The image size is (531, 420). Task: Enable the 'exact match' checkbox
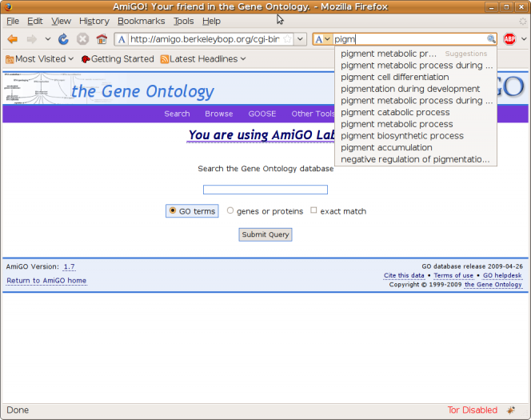click(313, 210)
